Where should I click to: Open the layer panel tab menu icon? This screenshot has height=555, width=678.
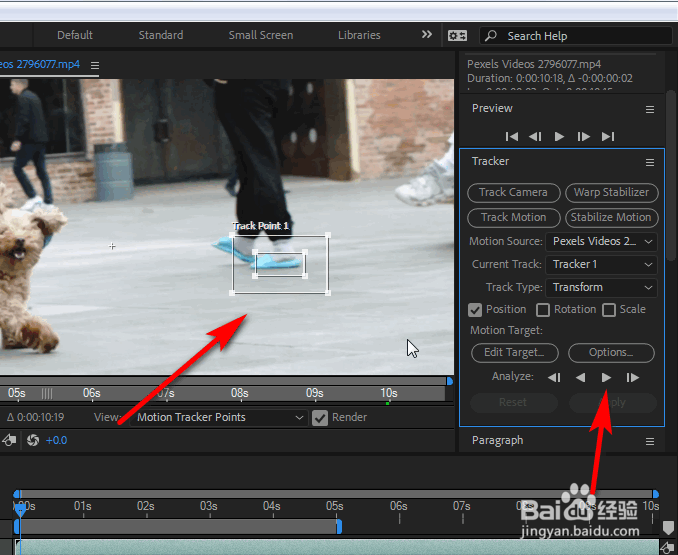pyautogui.click(x=95, y=65)
